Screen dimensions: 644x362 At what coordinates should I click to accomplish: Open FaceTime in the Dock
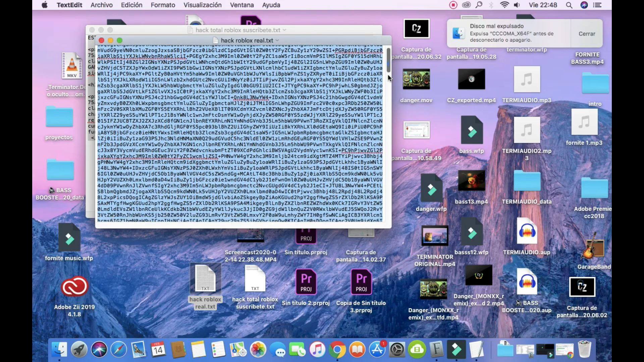pyautogui.click(x=298, y=350)
